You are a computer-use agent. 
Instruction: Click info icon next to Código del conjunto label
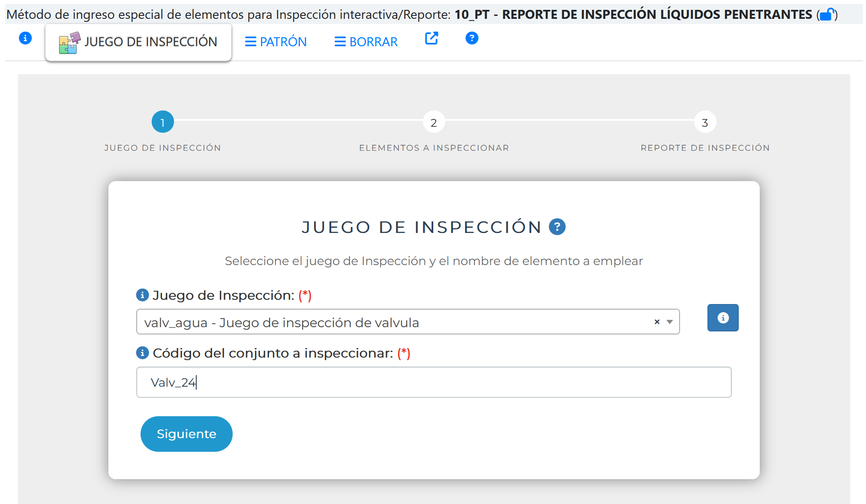[x=142, y=353]
